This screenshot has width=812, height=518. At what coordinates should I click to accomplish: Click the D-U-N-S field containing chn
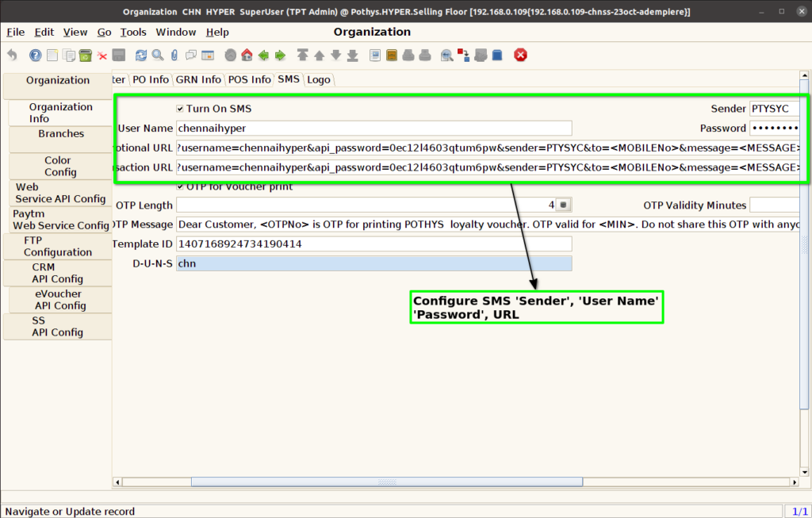pos(374,263)
